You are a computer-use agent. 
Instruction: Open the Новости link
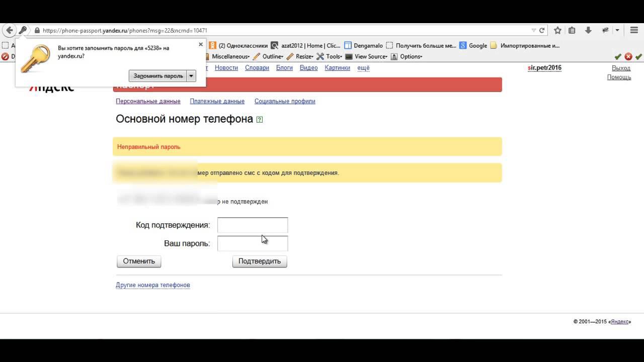pyautogui.click(x=226, y=68)
